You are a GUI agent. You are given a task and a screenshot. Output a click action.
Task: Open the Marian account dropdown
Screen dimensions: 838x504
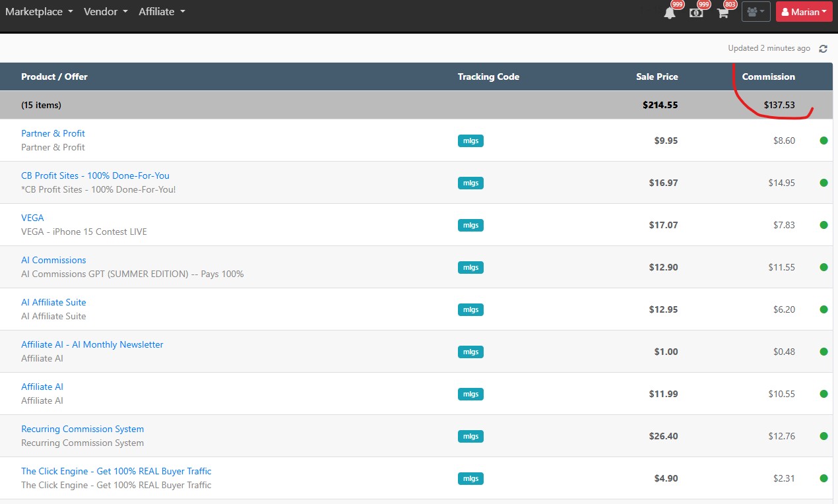804,12
